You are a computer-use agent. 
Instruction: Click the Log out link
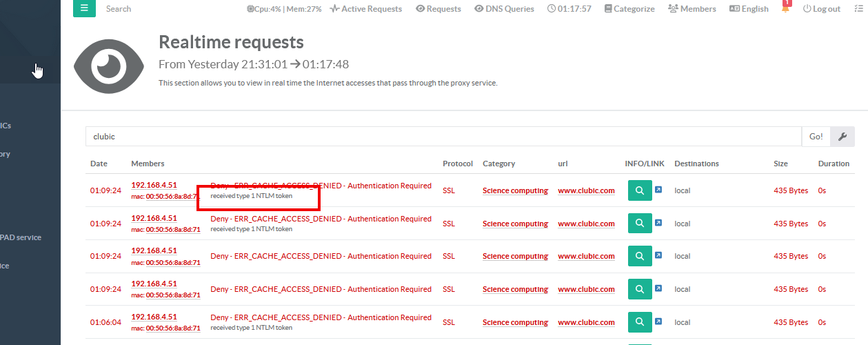pyautogui.click(x=822, y=9)
